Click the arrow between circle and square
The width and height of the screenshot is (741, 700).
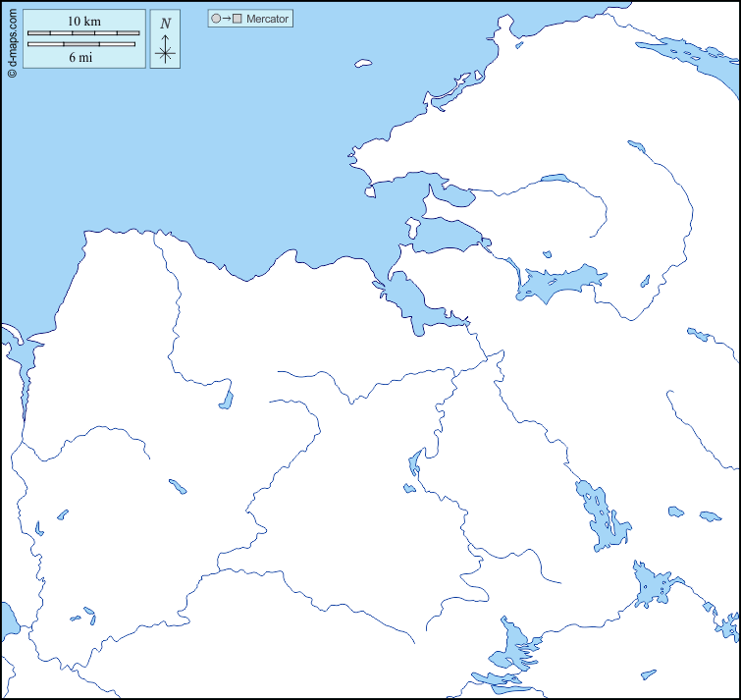pyautogui.click(x=226, y=19)
